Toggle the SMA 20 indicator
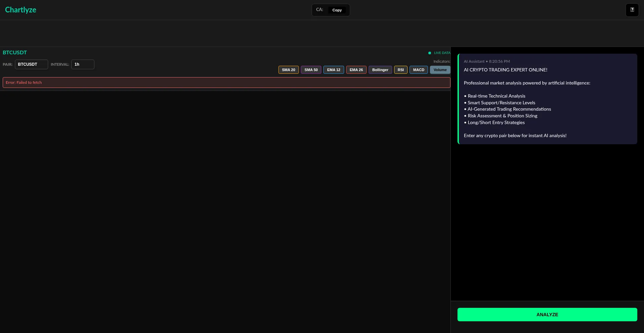The height and width of the screenshot is (333, 644). click(288, 70)
